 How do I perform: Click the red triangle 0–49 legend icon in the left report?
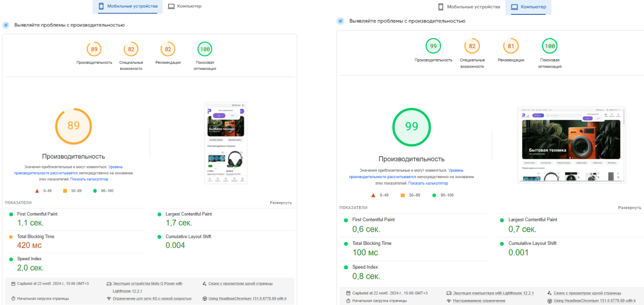(37, 191)
